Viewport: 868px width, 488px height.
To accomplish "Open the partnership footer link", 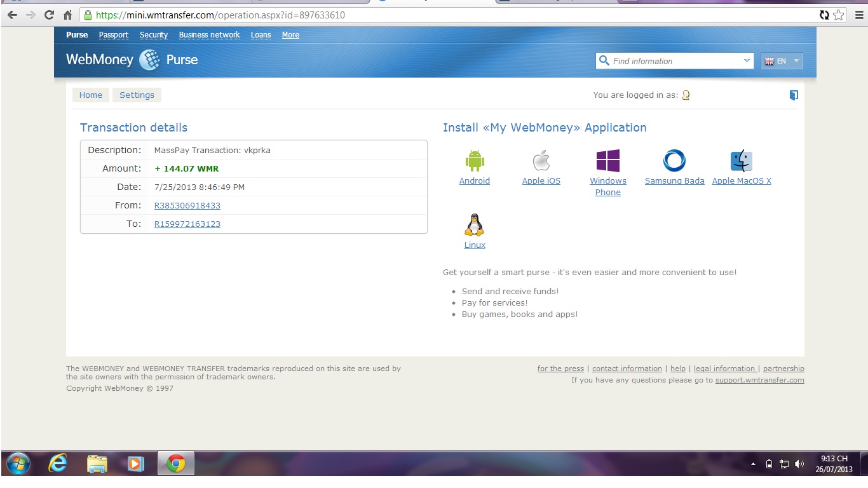I will coord(783,369).
